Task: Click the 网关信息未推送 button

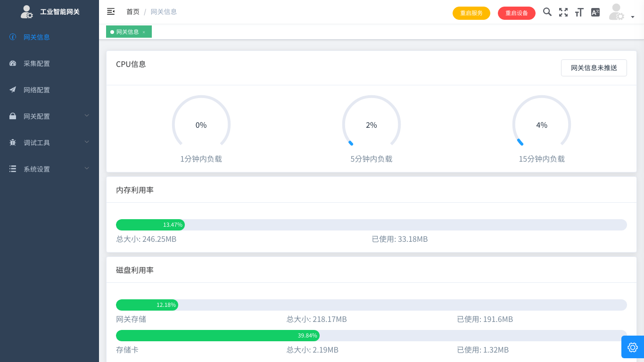Action: point(594,68)
